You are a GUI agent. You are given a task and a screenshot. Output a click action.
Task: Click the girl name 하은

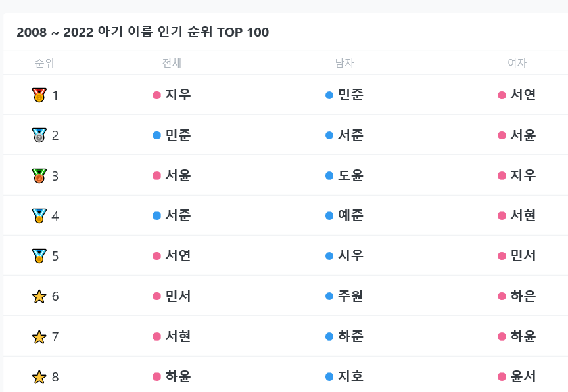coord(523,296)
